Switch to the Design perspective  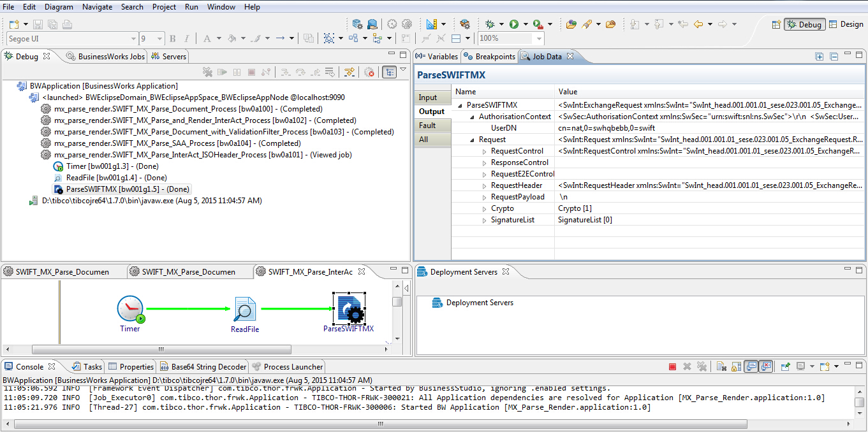(846, 24)
